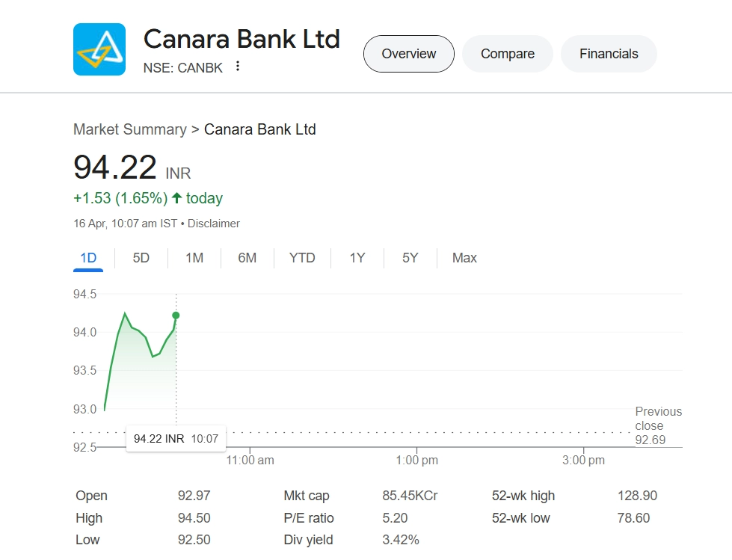Show the 1M chart range
Screen dimensions: 732x560
pos(194,258)
